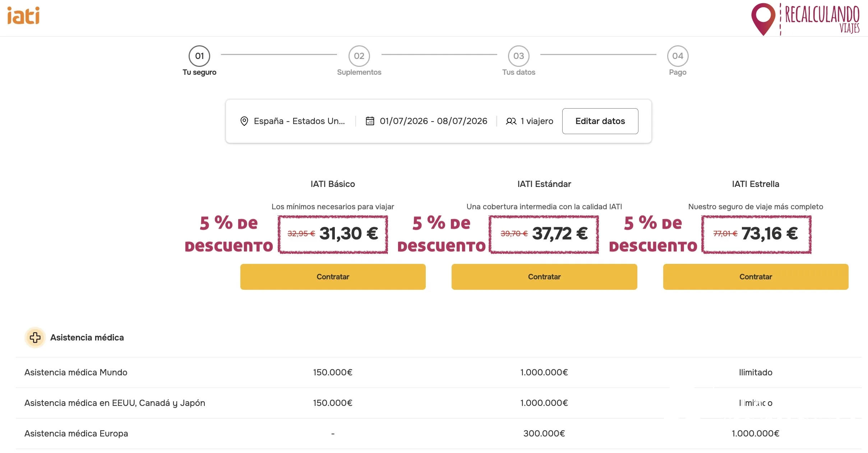This screenshot has width=868, height=453.
Task: Click 'Una cobertura intermedia con la calidad IATI'
Action: coord(544,207)
